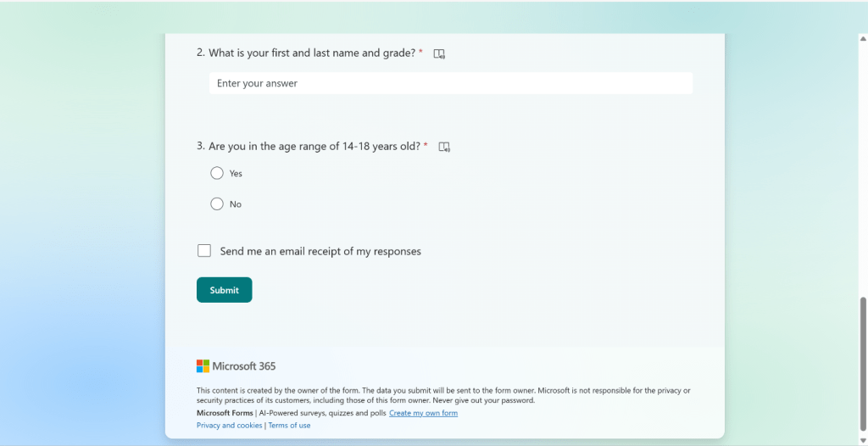Enable the email receipt of responses checkbox
868x446 pixels.
coord(204,251)
